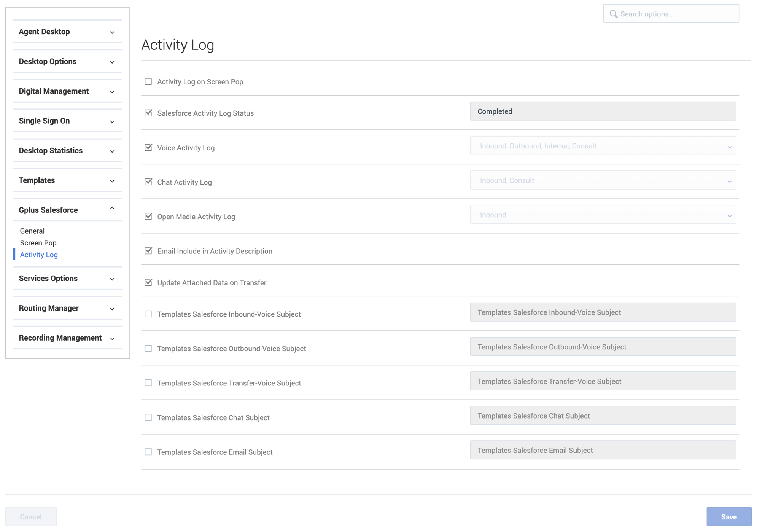Screen dimensions: 757x532
Task: Open the General settings page
Action: [x=32, y=231]
